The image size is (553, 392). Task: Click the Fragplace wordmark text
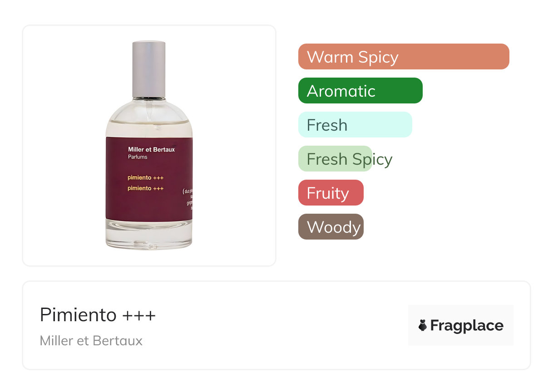coord(467,326)
